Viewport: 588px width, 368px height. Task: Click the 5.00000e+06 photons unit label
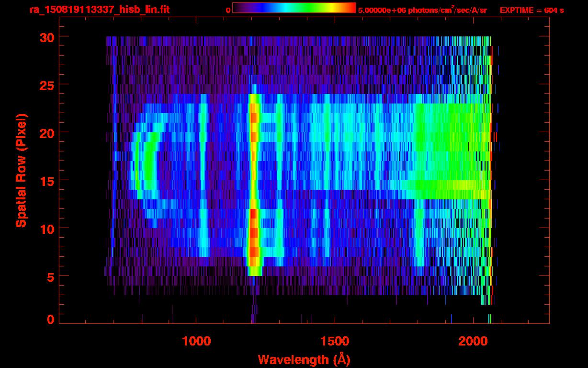(x=422, y=10)
